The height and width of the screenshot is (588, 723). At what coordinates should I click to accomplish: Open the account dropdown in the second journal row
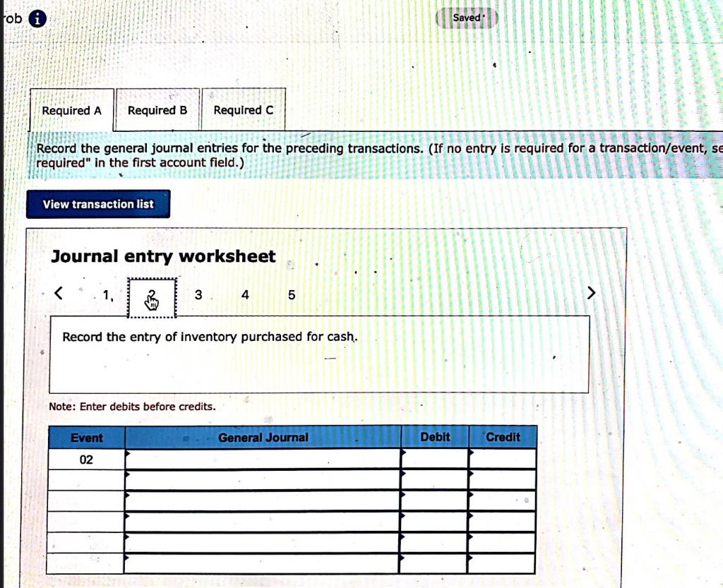(127, 479)
